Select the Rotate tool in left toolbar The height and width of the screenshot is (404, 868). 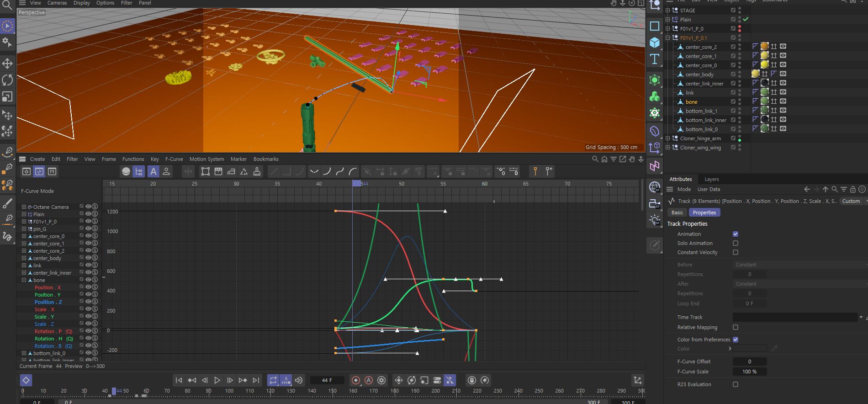click(x=7, y=80)
